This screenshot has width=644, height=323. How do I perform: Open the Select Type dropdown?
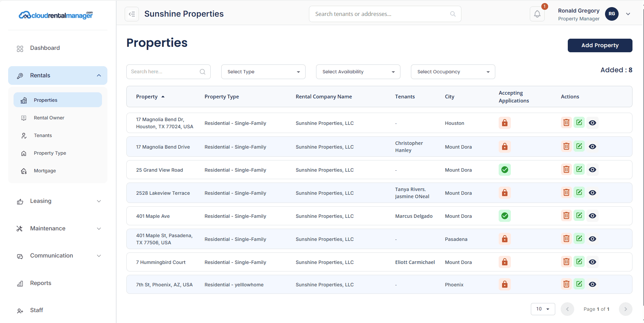pos(263,72)
